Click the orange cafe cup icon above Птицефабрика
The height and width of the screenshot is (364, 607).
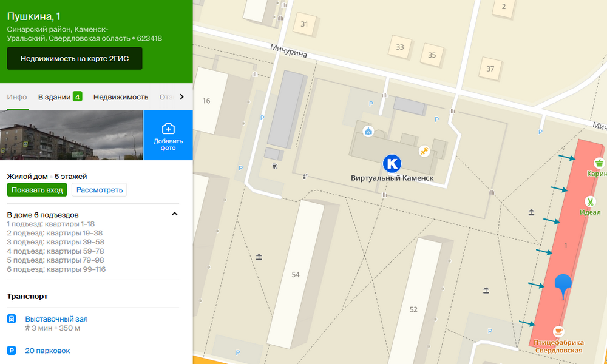tap(558, 331)
